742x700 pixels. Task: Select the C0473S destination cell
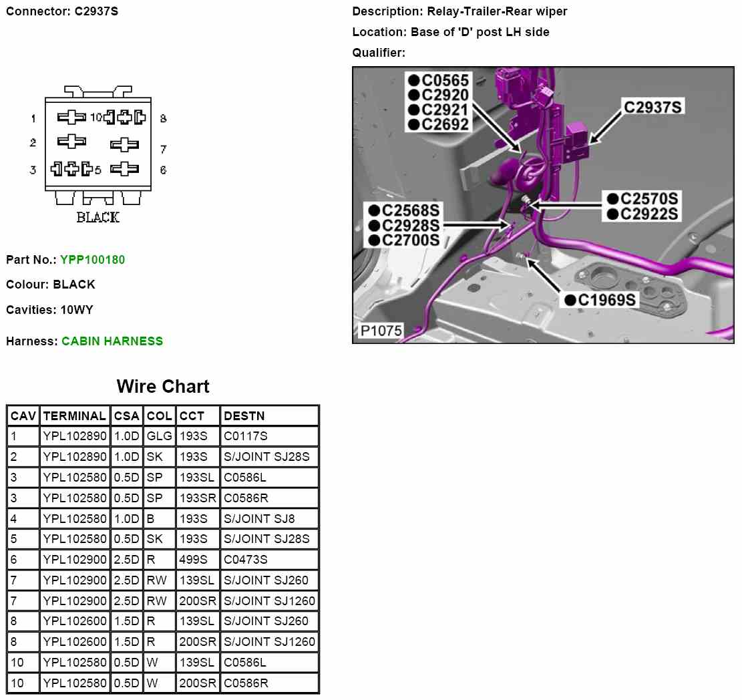pos(246,560)
